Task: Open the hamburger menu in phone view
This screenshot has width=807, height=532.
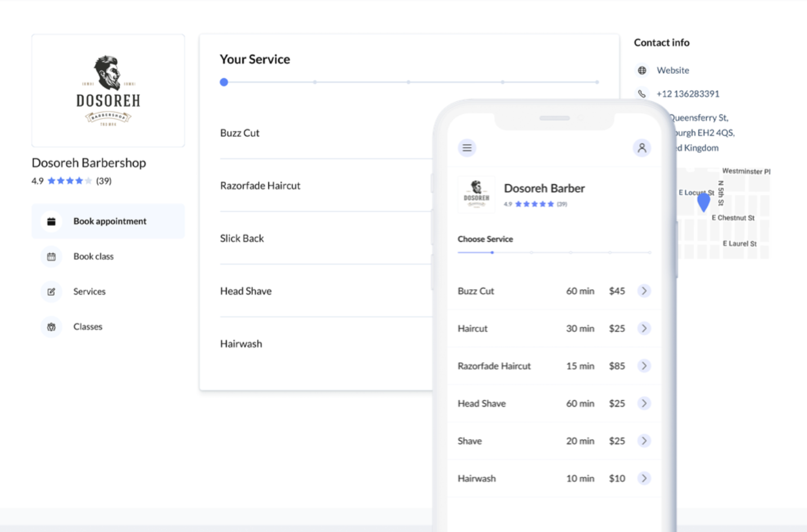Action: tap(467, 148)
